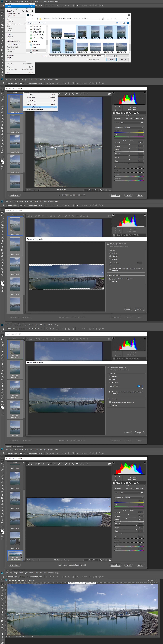
Task: Select Red Eye Removal in Open Object Camera Raw window
Action: click(x=63, y=464)
